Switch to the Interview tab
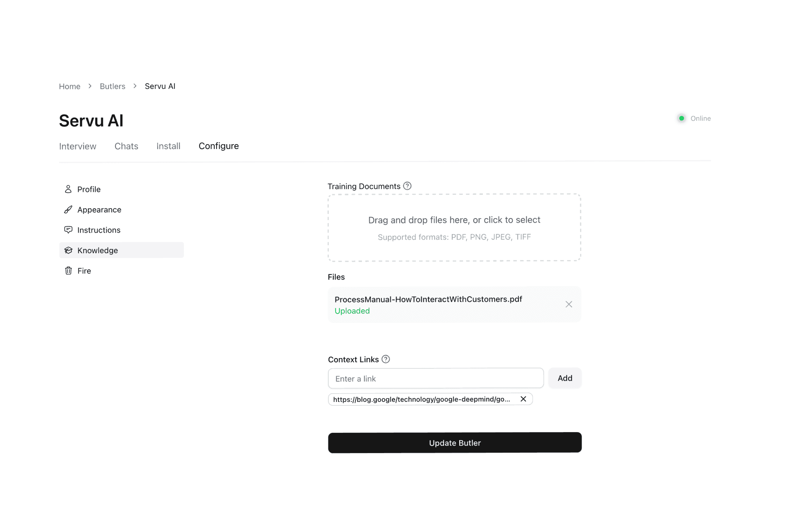Image resolution: width=796 pixels, height=532 pixels. pos(77,146)
